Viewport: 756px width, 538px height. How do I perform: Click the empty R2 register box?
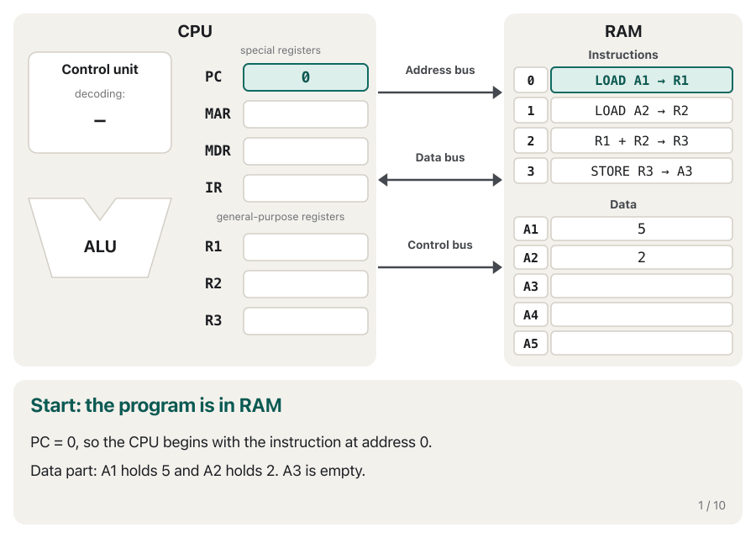306,284
